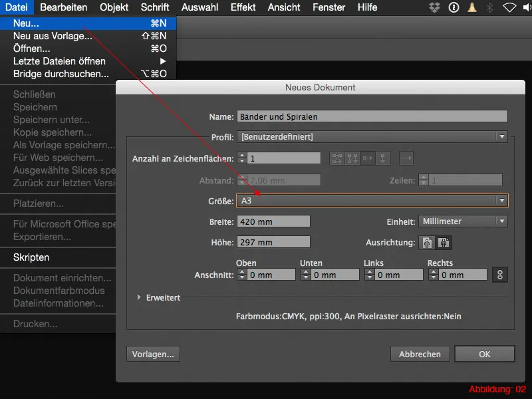This screenshot has height=399, width=532.
Task: Choose Bridge durchsuchen... menu entry
Action: [88, 74]
